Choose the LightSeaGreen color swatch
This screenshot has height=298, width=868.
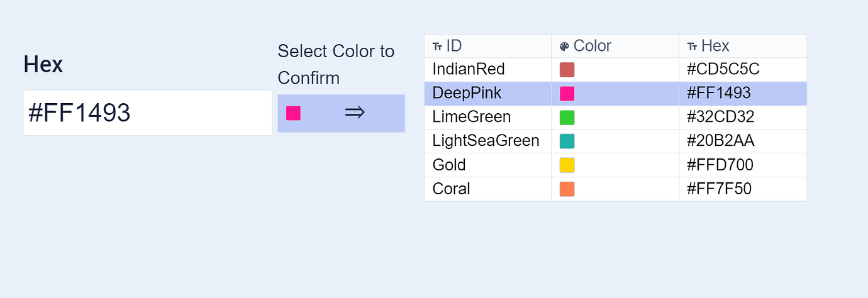point(567,141)
